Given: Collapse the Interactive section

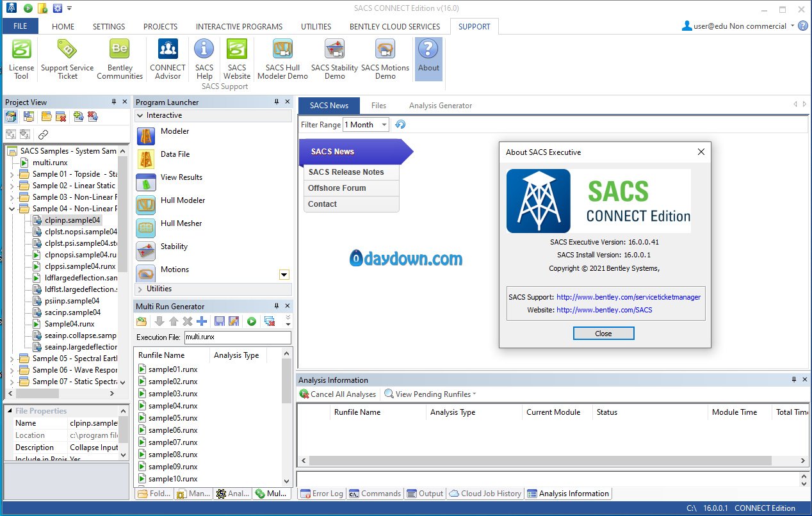Looking at the screenshot, I should (x=140, y=116).
